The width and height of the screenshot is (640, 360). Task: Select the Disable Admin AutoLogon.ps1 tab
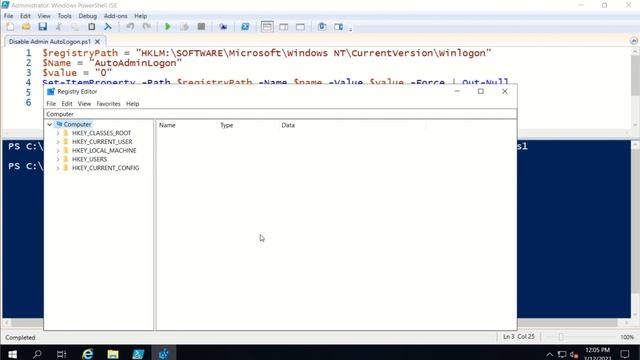50,42
